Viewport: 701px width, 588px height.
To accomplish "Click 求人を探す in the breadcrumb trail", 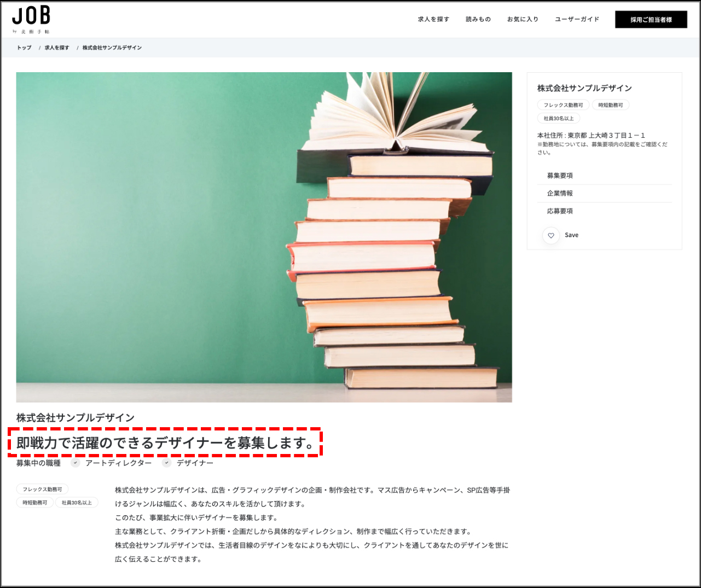I will coord(57,48).
